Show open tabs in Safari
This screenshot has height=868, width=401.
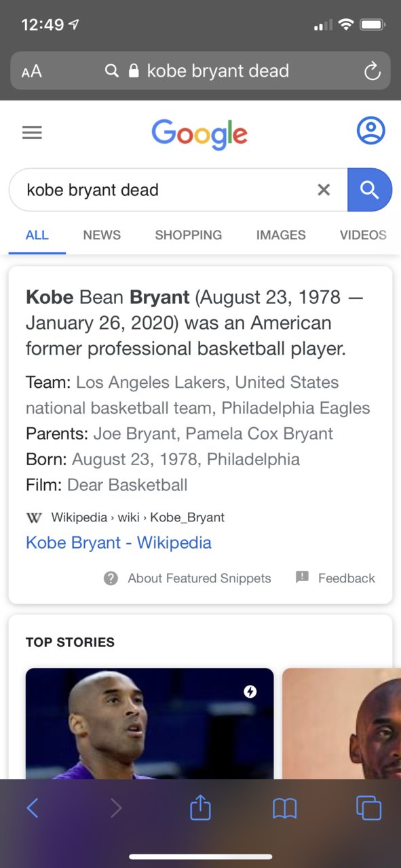point(368,808)
